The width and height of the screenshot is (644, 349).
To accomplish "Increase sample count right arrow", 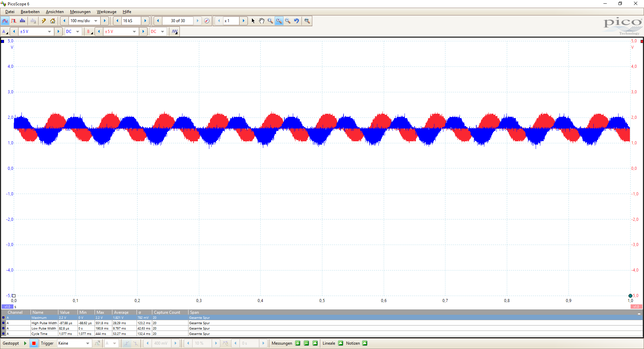I will click(x=145, y=21).
